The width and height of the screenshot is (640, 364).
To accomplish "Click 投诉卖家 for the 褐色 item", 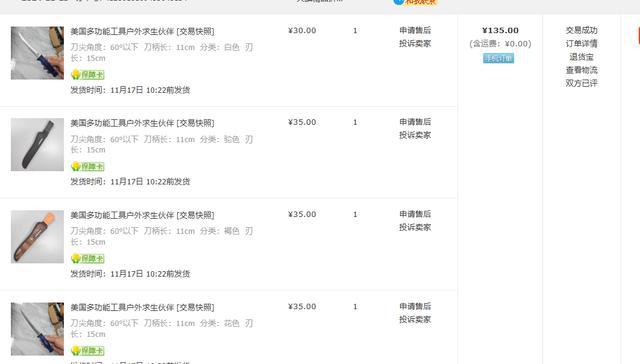I will tap(415, 227).
